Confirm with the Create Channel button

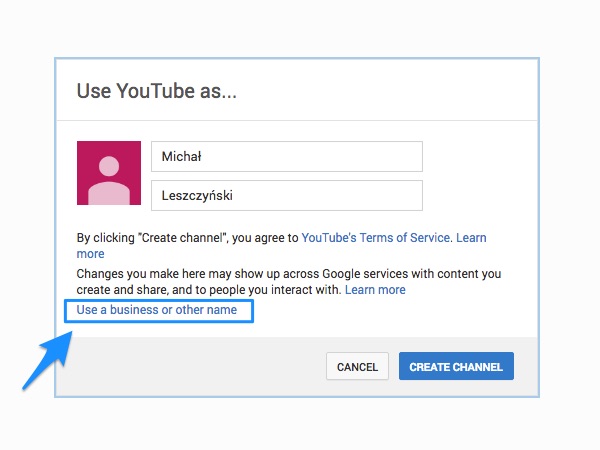pyautogui.click(x=456, y=367)
